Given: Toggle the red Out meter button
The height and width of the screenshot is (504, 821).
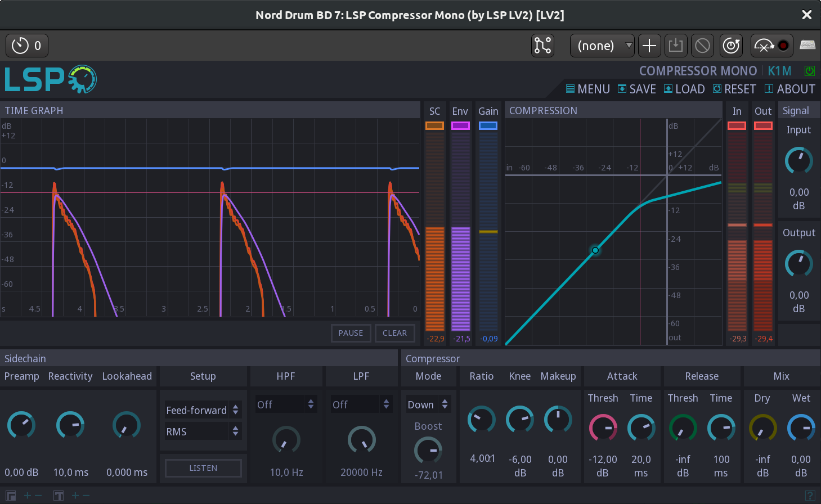Looking at the screenshot, I should click(x=763, y=125).
